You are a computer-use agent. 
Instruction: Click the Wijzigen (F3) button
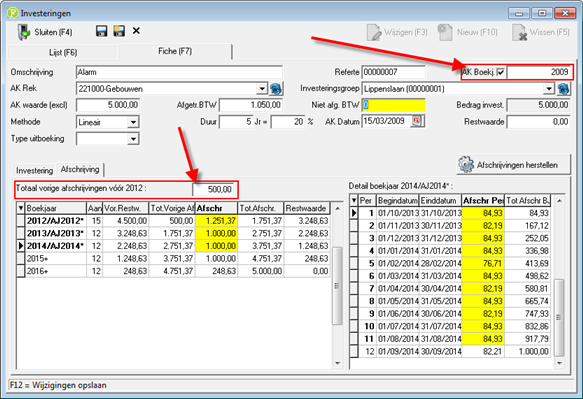click(397, 32)
